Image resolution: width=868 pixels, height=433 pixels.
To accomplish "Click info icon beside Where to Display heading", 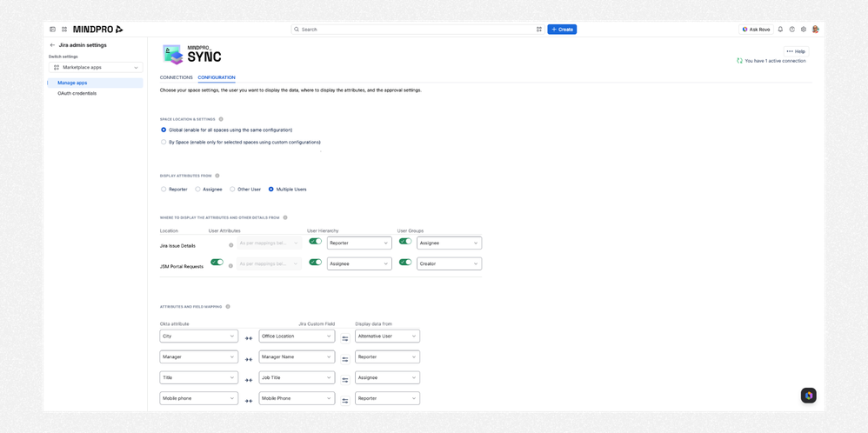I will pos(285,217).
